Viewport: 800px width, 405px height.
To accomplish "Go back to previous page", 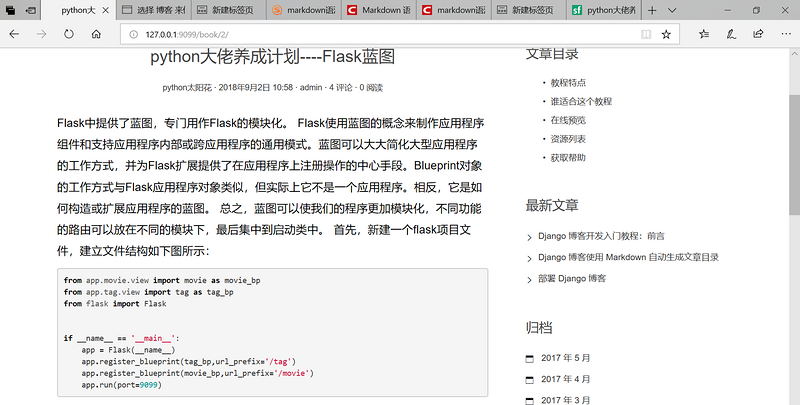I will click(x=14, y=34).
